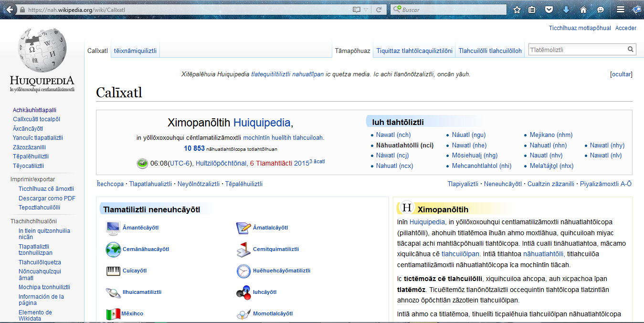Open the Mösiehuali̱ (nhg) language link
The image size is (644, 323).
pos(475,156)
